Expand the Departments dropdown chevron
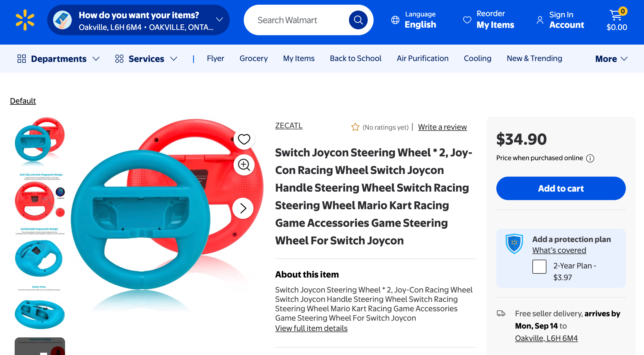644x355 pixels. (96, 59)
